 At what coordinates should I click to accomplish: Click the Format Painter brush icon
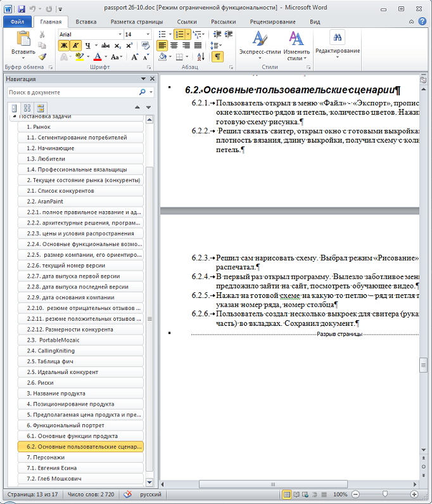point(42,56)
